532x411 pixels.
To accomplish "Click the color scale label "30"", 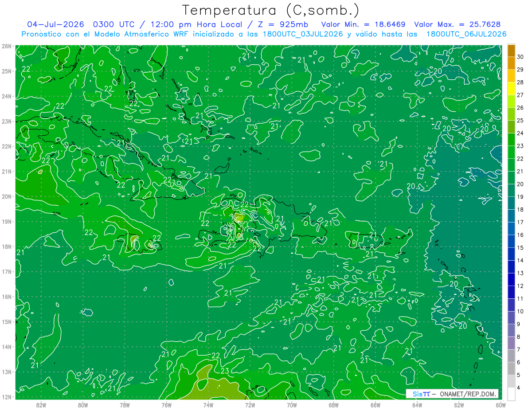I will click(520, 57).
